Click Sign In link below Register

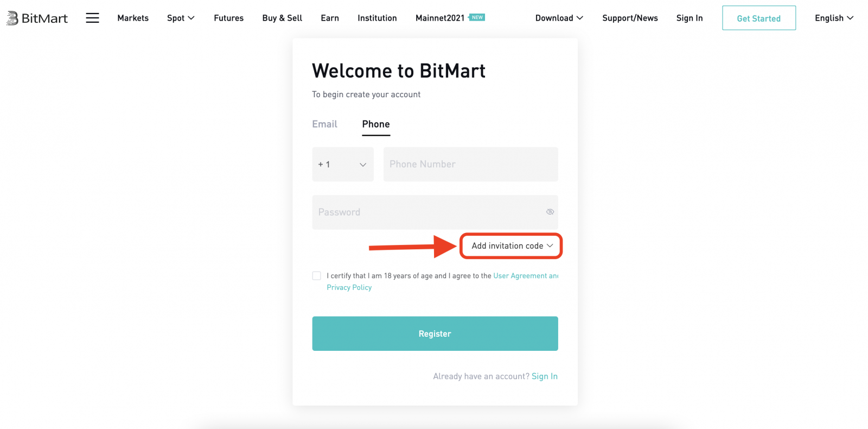point(544,376)
